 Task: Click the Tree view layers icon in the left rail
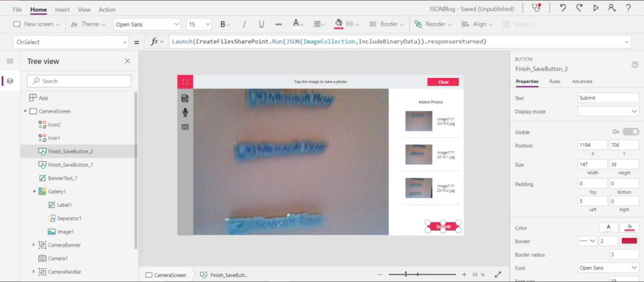(x=10, y=81)
